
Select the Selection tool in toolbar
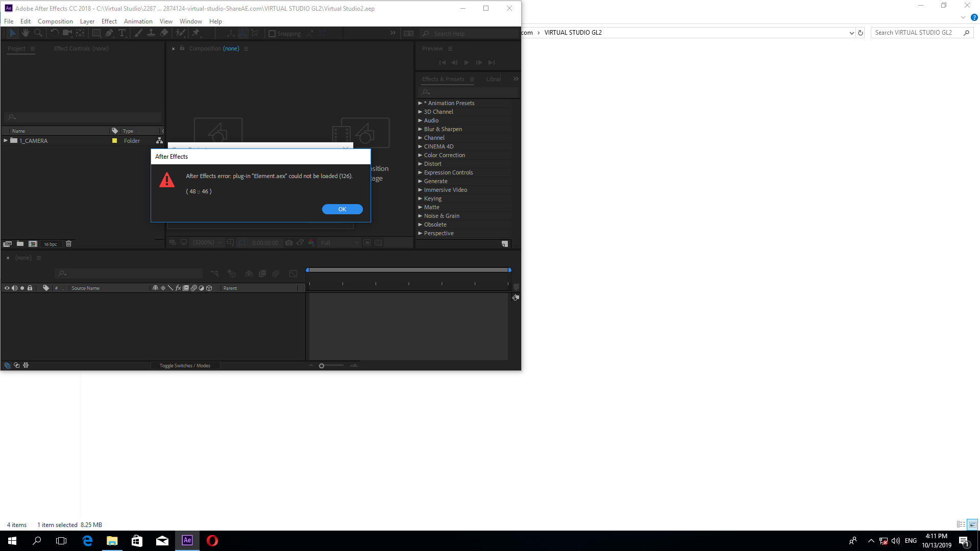tap(11, 33)
